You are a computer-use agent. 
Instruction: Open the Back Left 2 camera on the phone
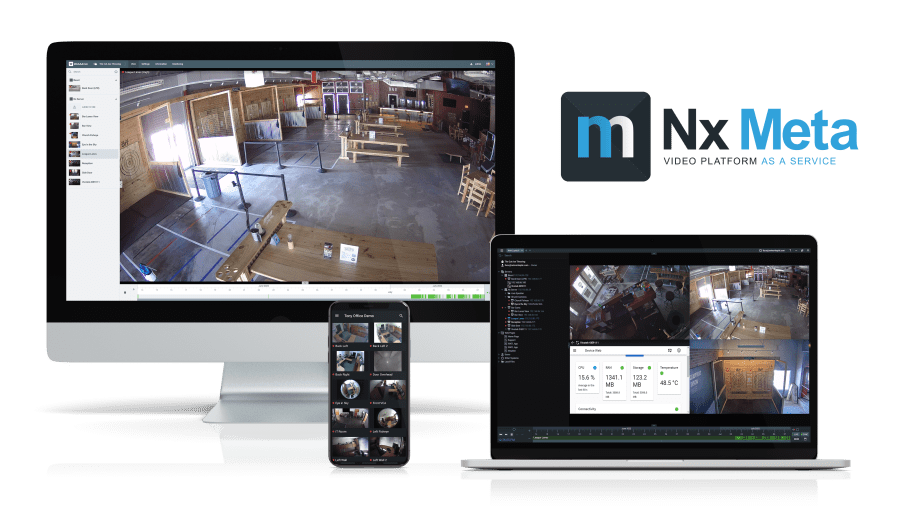click(x=388, y=335)
